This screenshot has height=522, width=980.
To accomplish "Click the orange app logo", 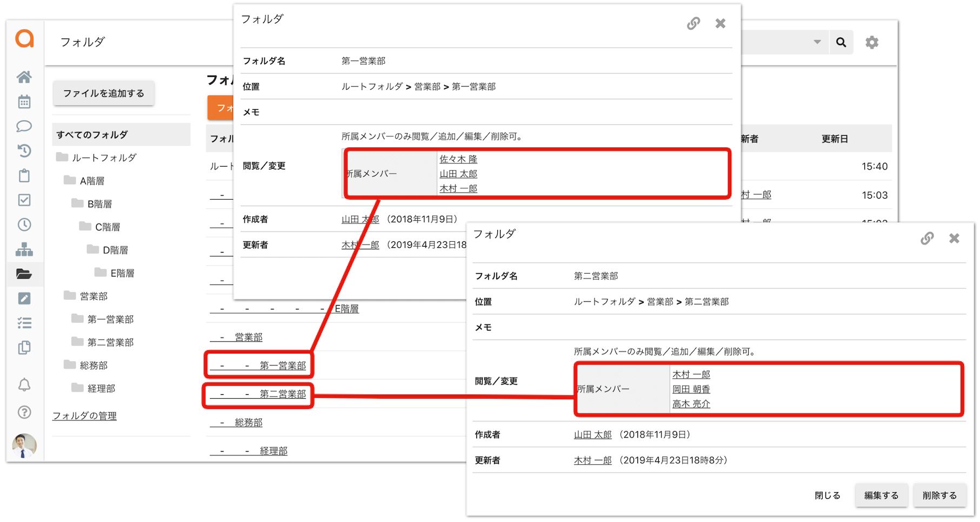I will [24, 38].
